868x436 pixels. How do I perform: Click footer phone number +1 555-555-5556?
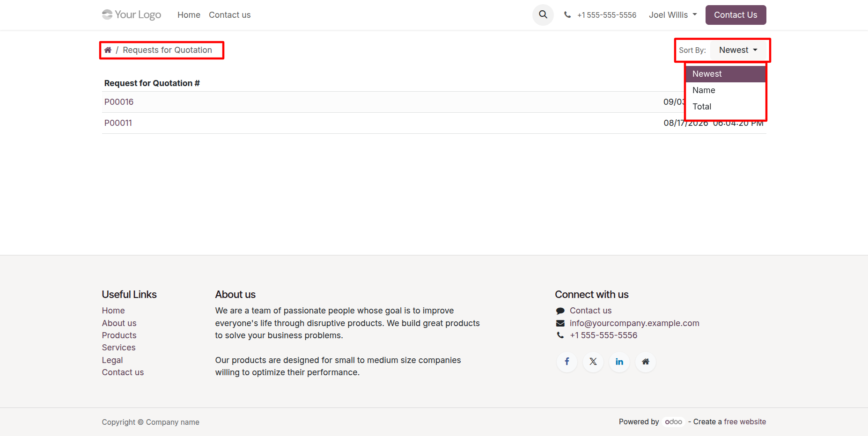point(603,335)
